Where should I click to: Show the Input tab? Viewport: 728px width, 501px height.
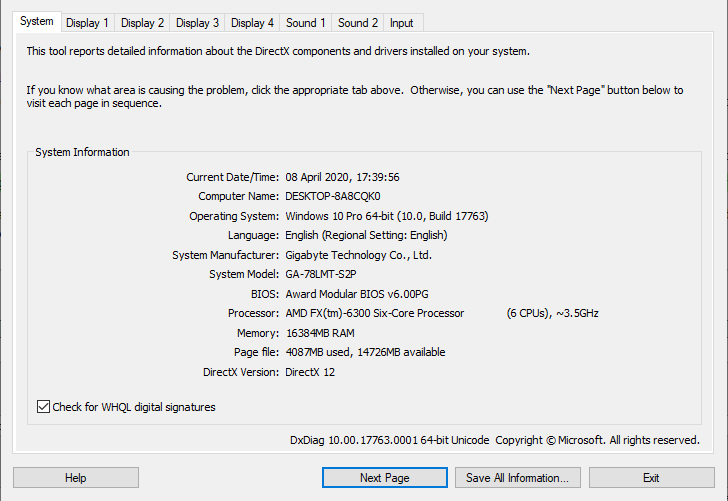(402, 22)
